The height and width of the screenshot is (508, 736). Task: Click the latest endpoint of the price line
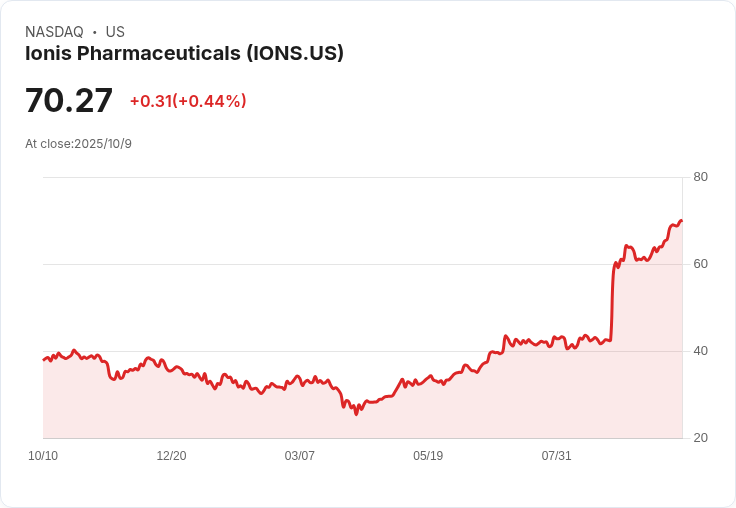pos(681,221)
